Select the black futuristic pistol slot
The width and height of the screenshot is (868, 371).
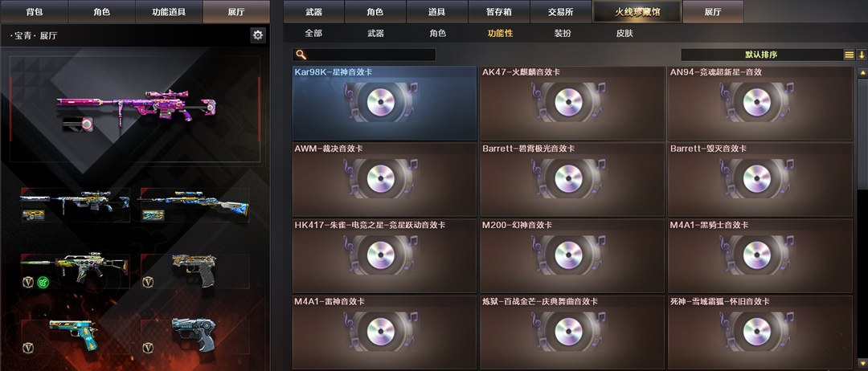(194, 334)
